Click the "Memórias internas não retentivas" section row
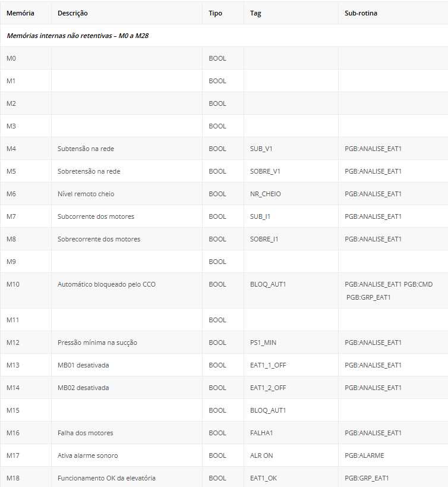The width and height of the screenshot is (448, 487). tap(77, 36)
